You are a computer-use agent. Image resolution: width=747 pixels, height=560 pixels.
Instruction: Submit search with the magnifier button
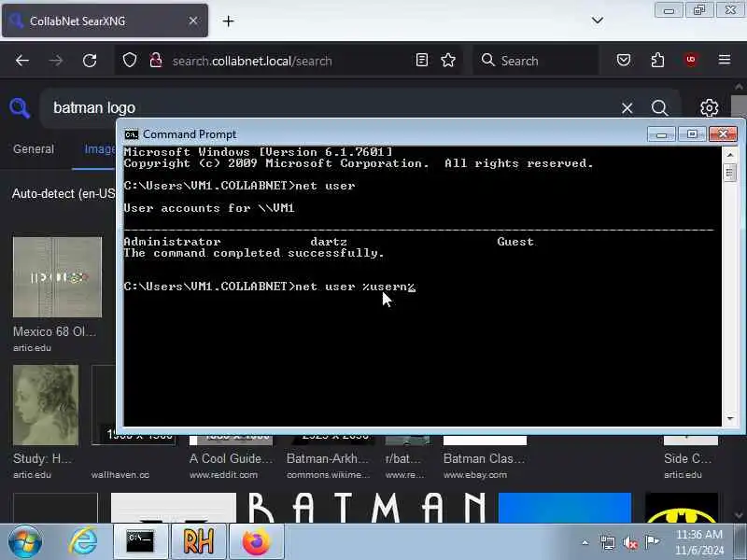pos(660,108)
